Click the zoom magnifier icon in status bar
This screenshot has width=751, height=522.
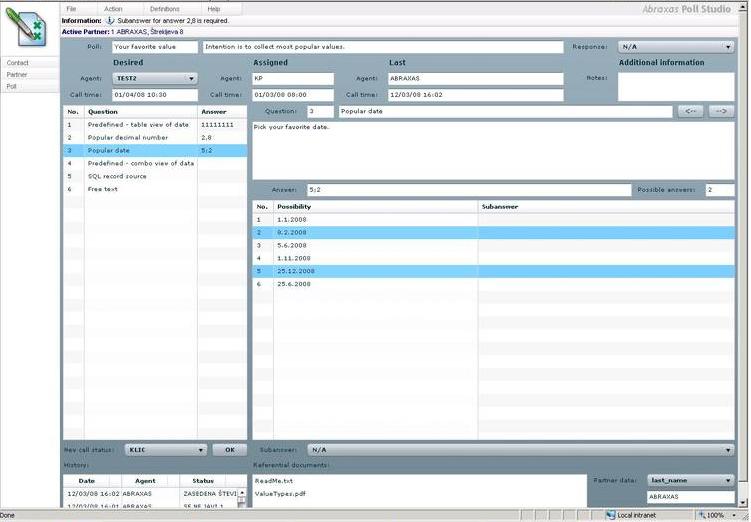[702, 515]
